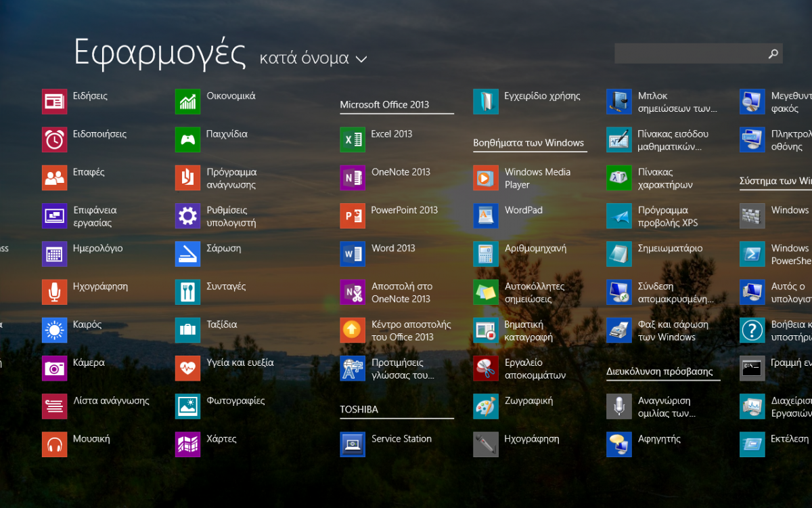Launch Πίνακας εισόδου μαθηματικών icon

[x=619, y=140]
